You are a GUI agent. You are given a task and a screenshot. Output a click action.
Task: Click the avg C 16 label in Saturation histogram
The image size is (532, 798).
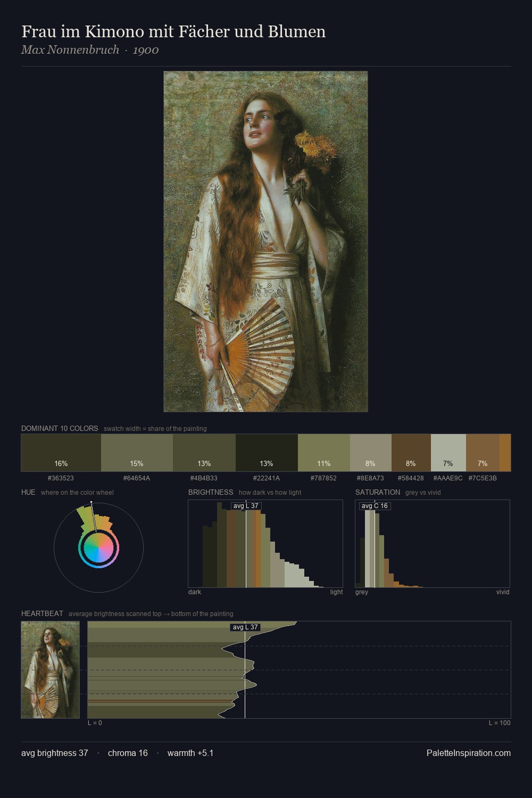pyautogui.click(x=375, y=506)
